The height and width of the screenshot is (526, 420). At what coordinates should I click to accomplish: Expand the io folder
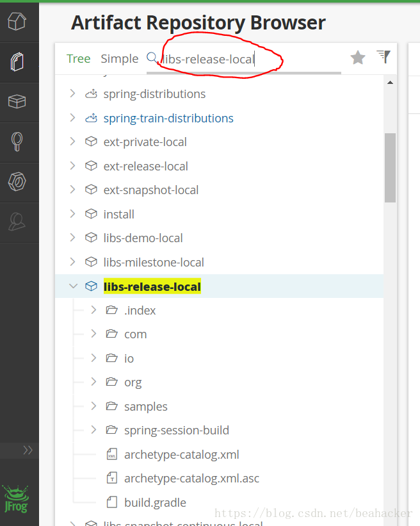(93, 358)
